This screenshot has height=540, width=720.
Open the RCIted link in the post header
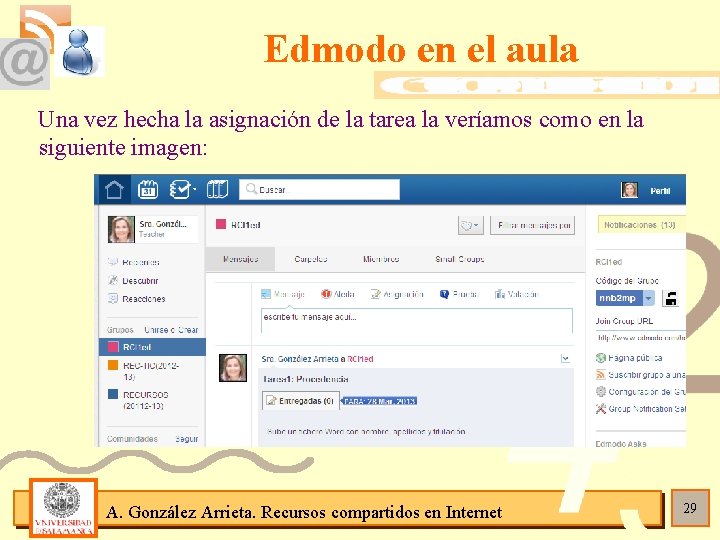(x=360, y=359)
